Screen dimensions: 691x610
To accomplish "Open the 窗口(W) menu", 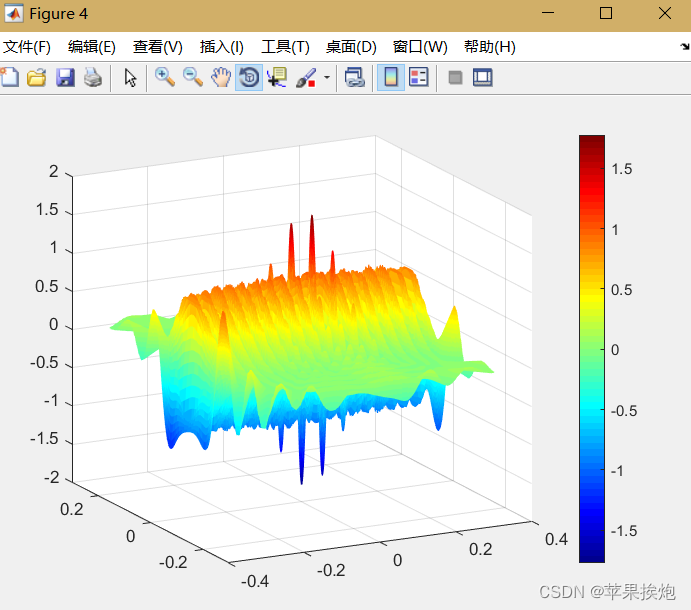I will click(x=420, y=47).
